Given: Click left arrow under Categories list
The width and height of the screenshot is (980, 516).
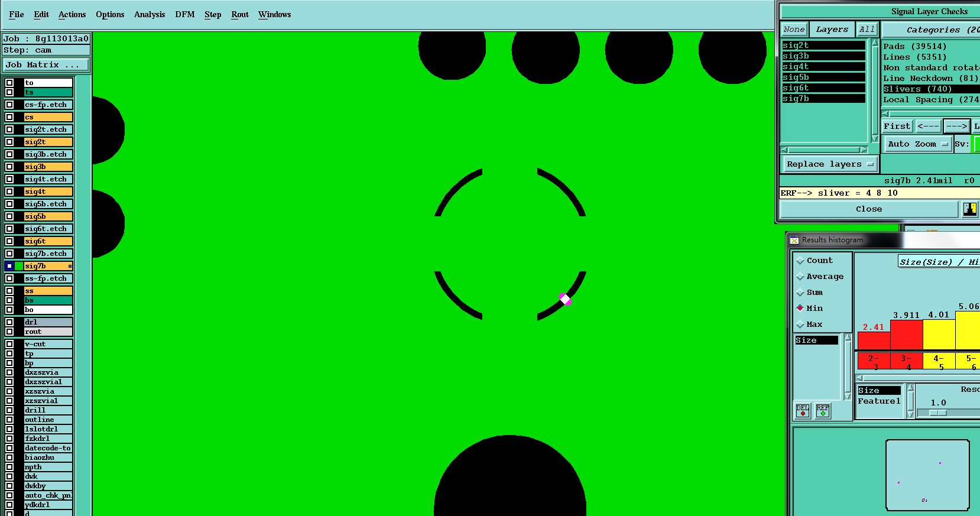Looking at the screenshot, I should tap(885, 112).
